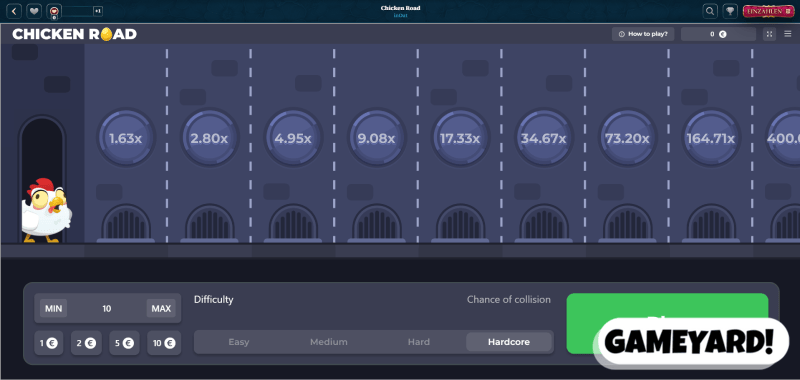
Task: Open the trophy tournaments icon
Action: click(731, 11)
